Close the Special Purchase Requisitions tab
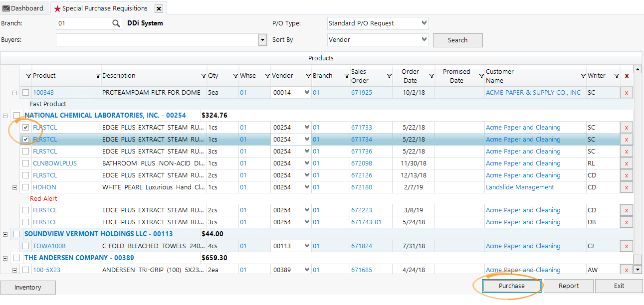 [x=159, y=8]
